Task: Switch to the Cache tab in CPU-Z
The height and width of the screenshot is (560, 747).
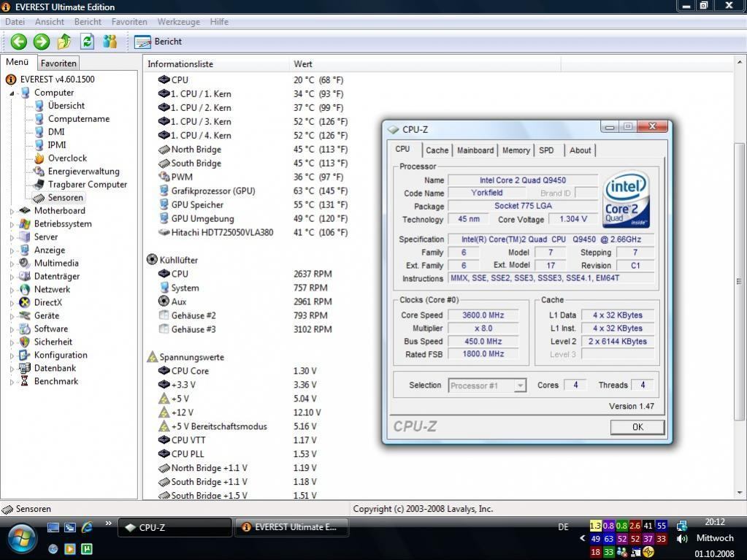Action: click(437, 150)
